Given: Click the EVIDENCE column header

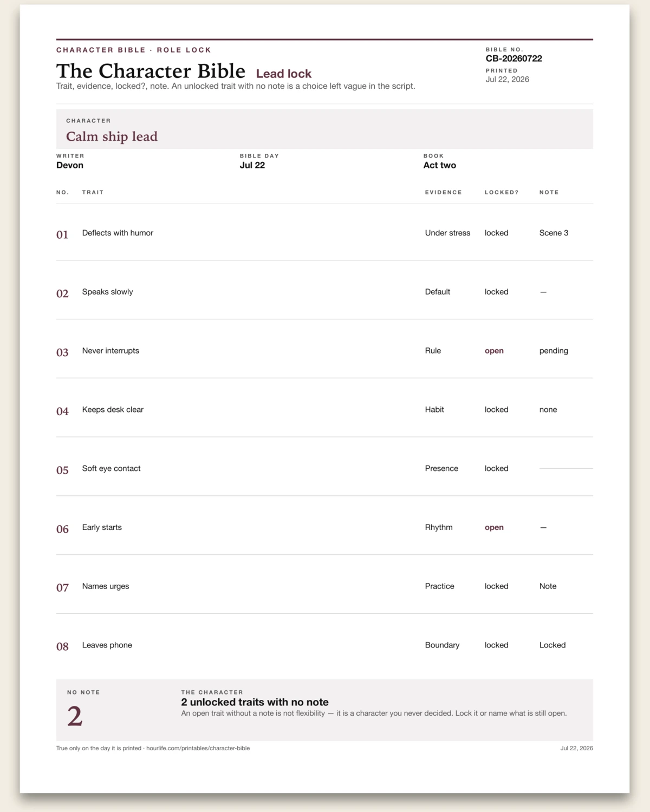Looking at the screenshot, I should pyautogui.click(x=443, y=192).
